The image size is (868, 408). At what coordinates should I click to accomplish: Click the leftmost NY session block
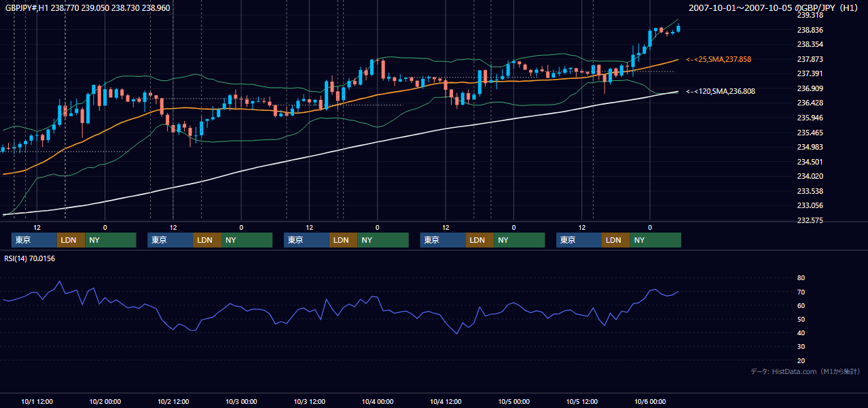[111, 240]
